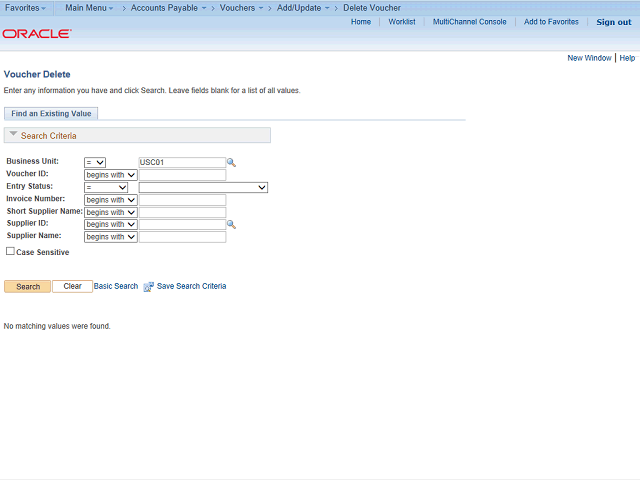This screenshot has width=640, height=480.
Task: Switch to Basic Search link
Action: (x=116, y=286)
